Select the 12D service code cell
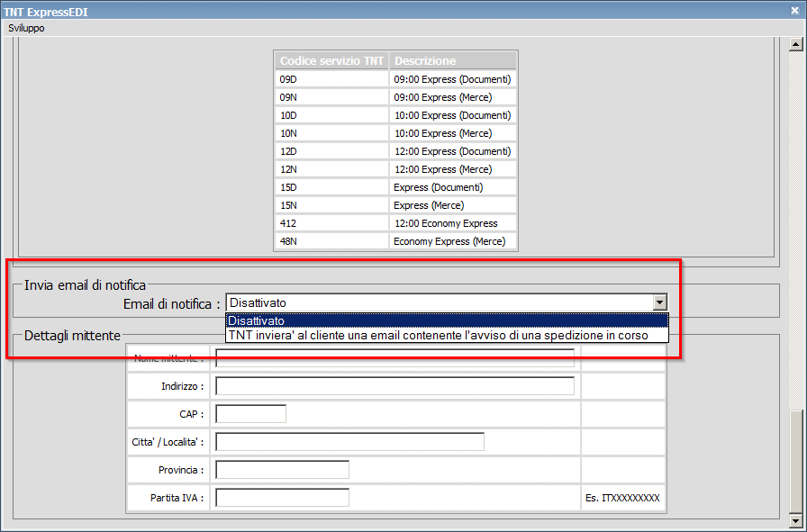 [331, 151]
